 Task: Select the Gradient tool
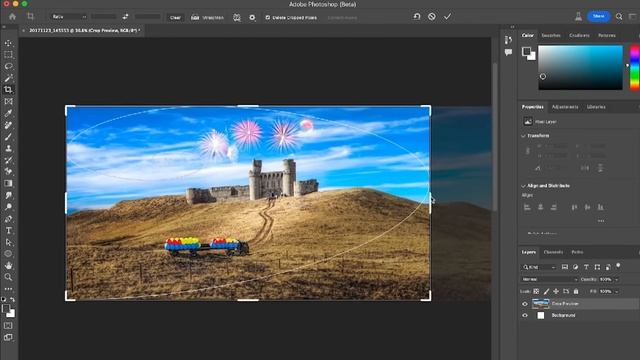(8, 183)
